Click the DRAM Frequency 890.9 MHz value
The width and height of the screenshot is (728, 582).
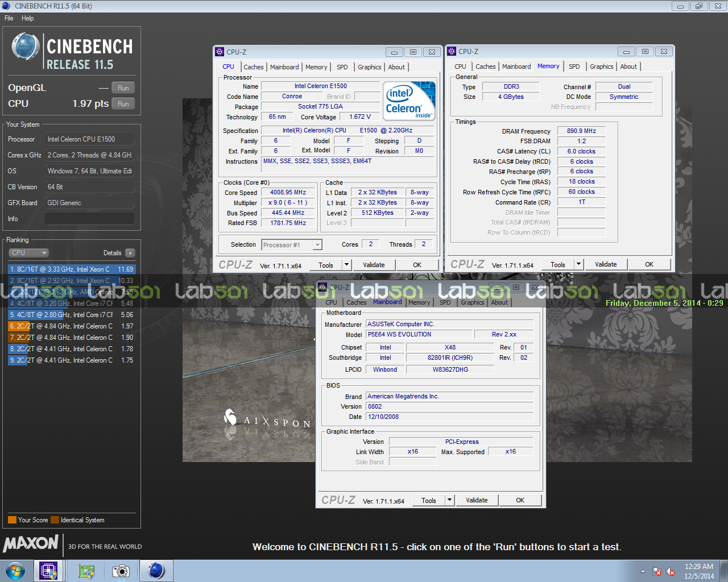(x=581, y=131)
